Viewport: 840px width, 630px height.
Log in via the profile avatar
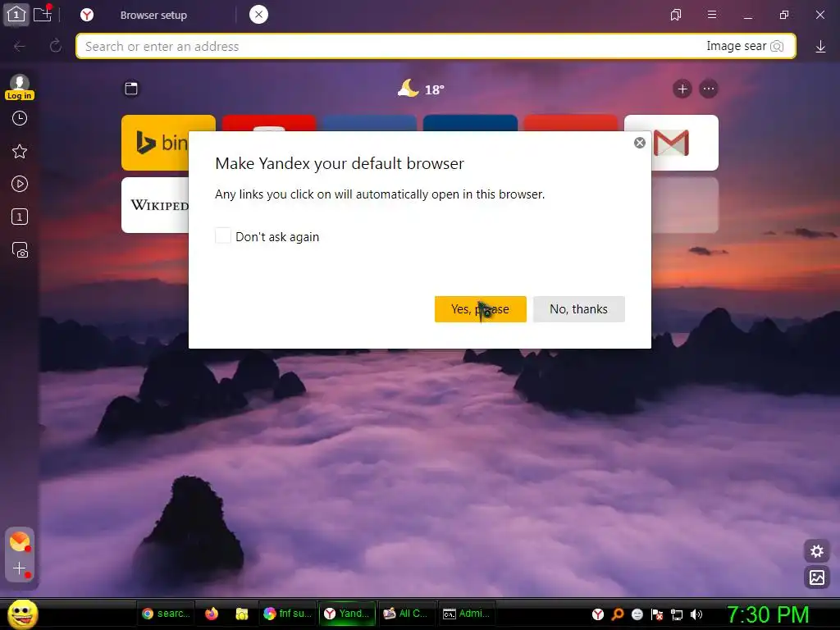20,87
